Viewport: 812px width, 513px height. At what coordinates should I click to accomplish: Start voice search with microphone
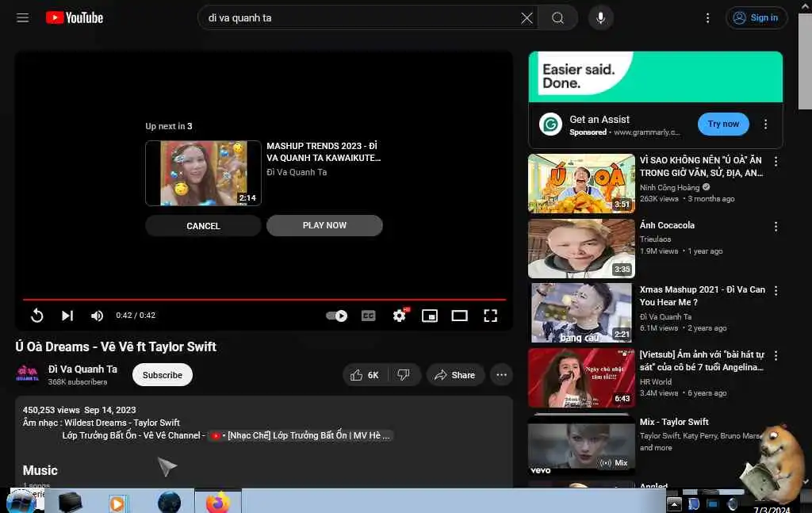point(601,18)
